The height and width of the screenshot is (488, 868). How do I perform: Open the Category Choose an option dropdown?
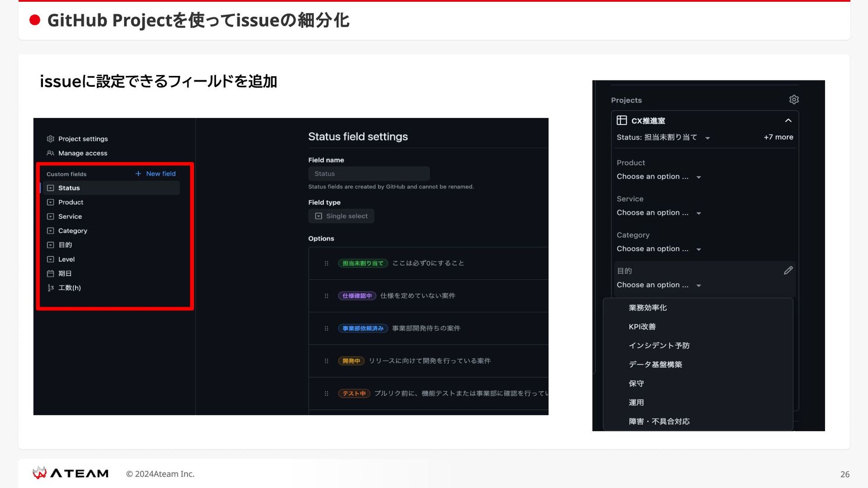(659, 249)
